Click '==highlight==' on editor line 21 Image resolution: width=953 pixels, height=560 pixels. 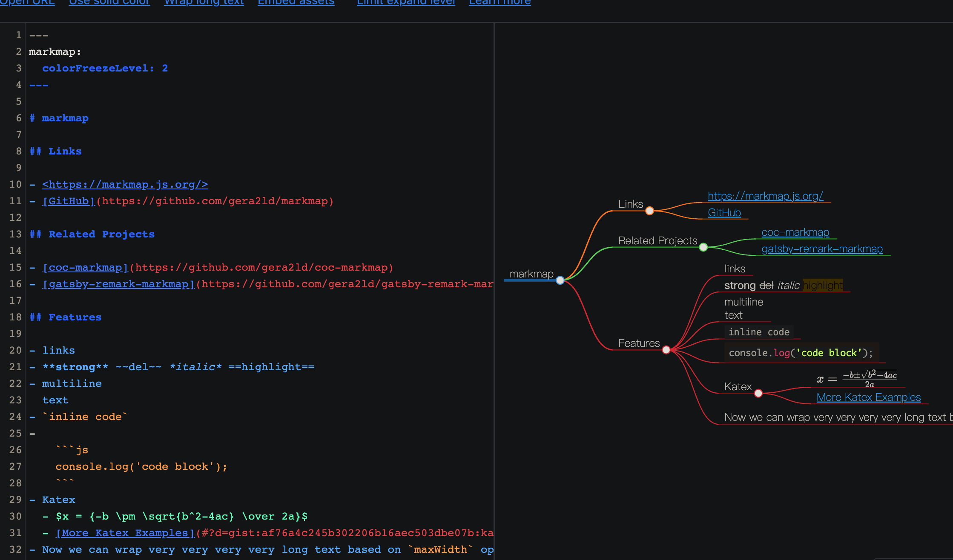pyautogui.click(x=271, y=367)
